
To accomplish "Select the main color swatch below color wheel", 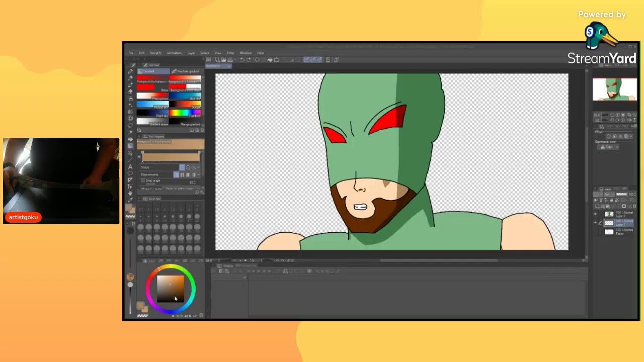I will [x=140, y=305].
